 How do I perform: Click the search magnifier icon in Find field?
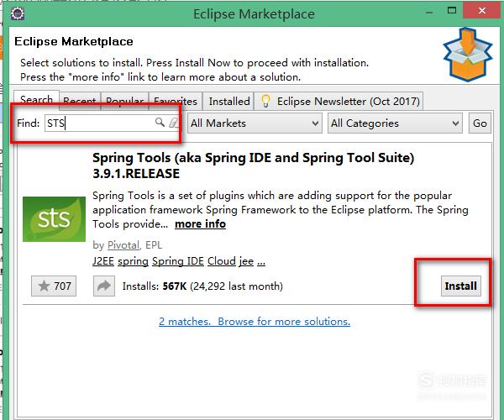click(160, 122)
